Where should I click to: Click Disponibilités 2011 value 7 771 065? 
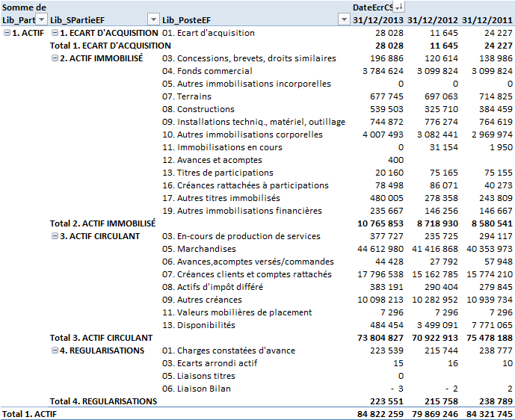493,325
